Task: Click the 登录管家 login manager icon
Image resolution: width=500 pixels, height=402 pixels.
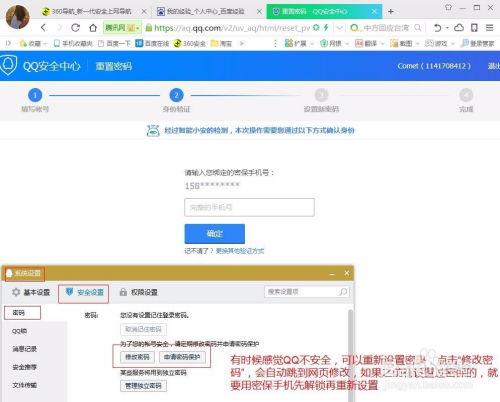Action: 477,43
